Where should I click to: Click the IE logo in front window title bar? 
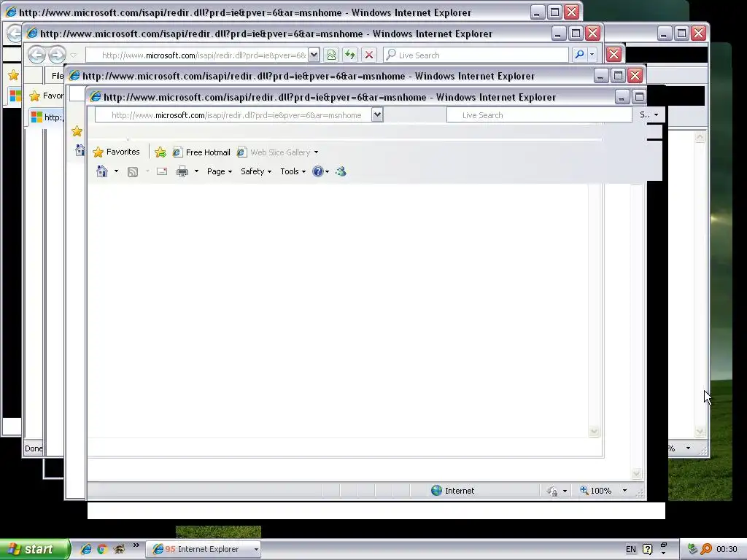pos(96,97)
